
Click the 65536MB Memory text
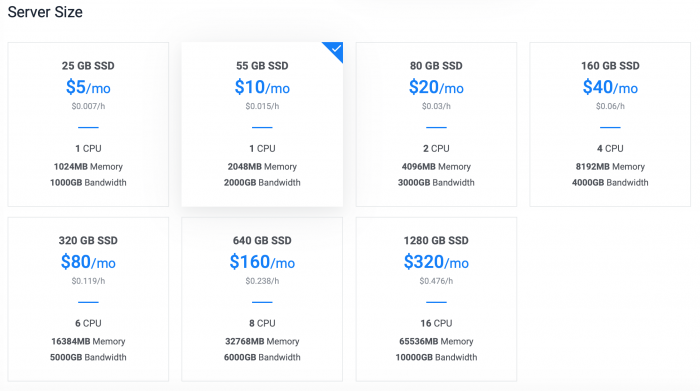(x=436, y=341)
